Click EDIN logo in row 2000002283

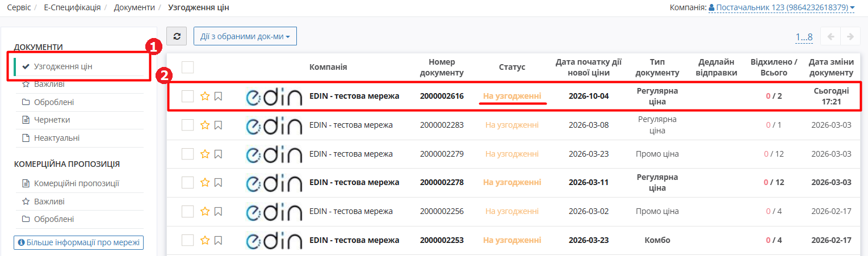[274, 125]
